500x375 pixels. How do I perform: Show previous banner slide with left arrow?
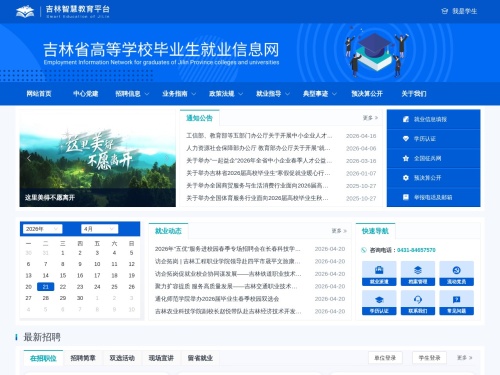point(29,158)
